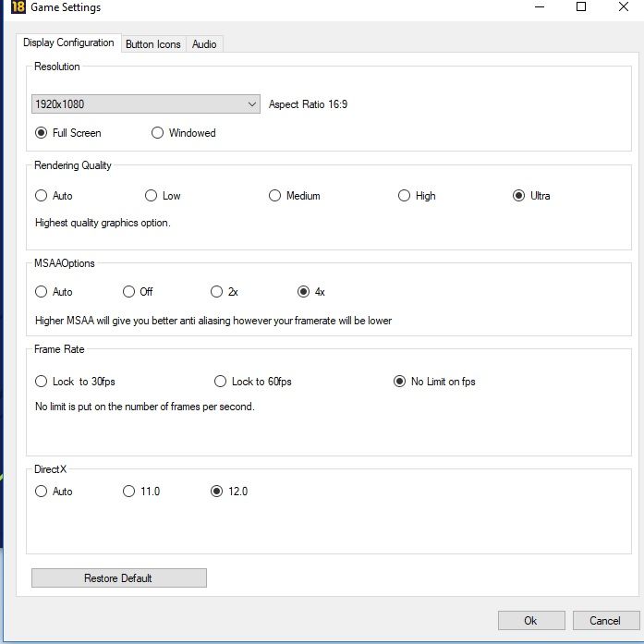
Task: Open the Button Icons tab
Action: pyautogui.click(x=153, y=44)
